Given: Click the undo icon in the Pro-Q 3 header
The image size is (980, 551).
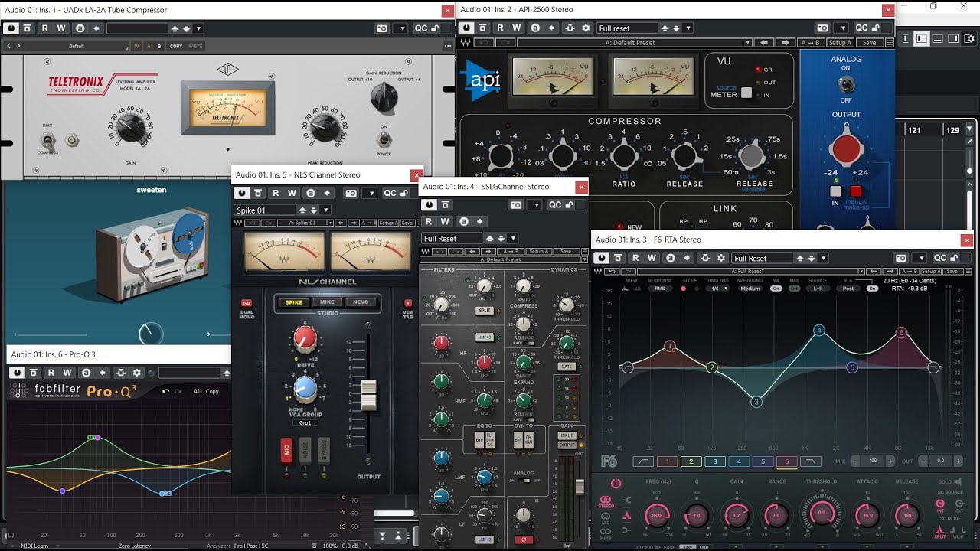Looking at the screenshot, I should (x=166, y=391).
